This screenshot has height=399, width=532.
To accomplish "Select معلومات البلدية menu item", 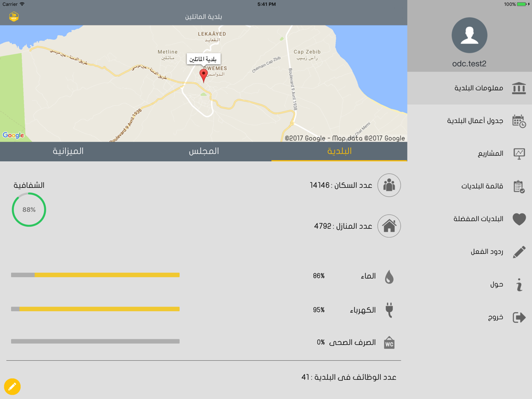I will tap(470, 88).
